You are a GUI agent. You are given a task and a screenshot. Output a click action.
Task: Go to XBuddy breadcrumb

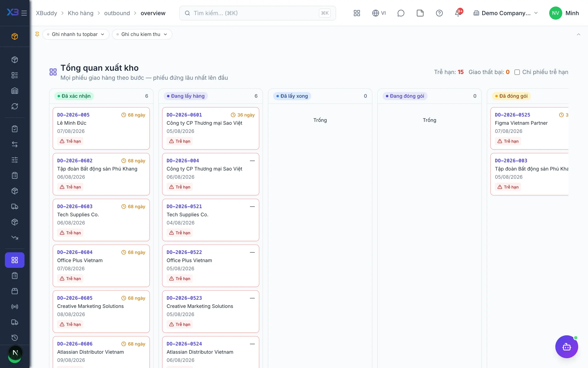(x=46, y=13)
